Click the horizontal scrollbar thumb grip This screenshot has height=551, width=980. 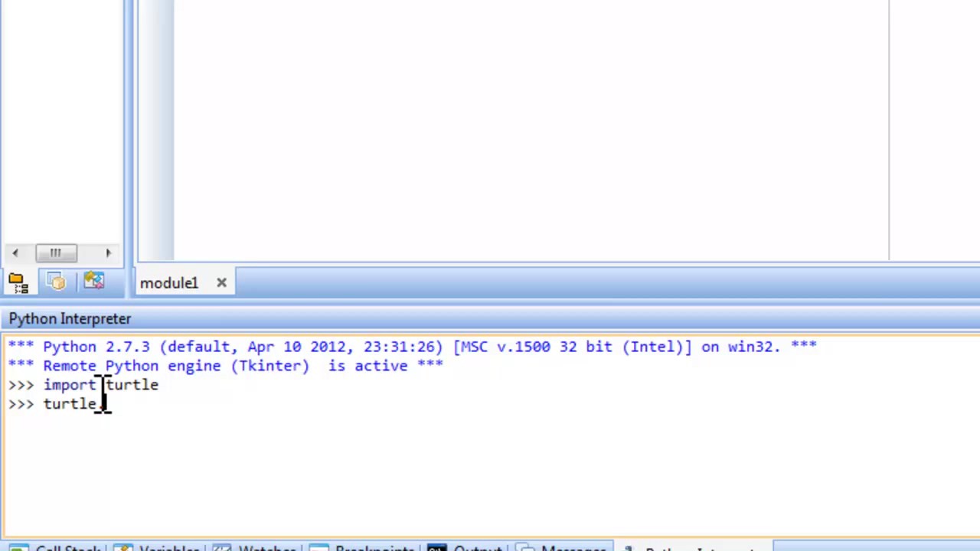pos(55,253)
